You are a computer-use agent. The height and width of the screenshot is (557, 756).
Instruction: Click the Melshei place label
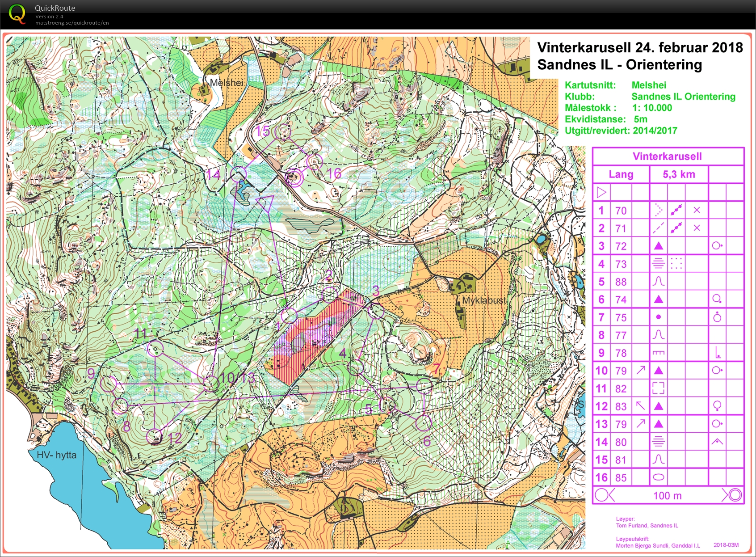click(x=227, y=83)
